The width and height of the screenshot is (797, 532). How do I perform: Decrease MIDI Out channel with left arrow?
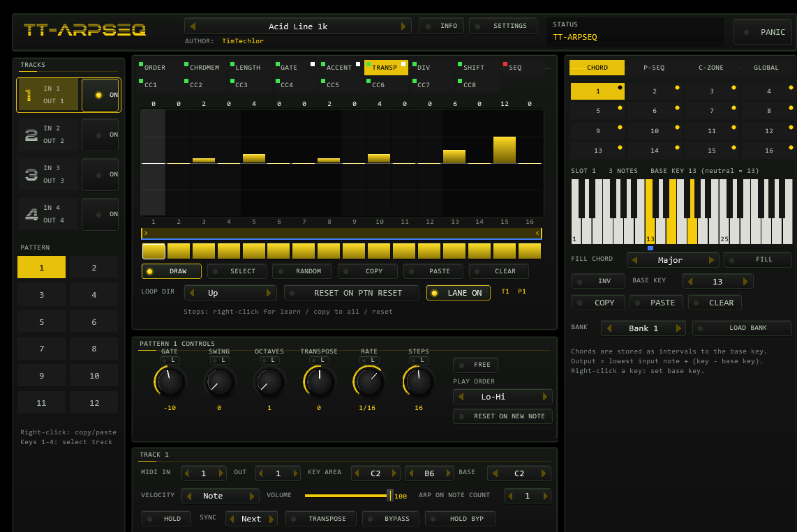pos(261,473)
